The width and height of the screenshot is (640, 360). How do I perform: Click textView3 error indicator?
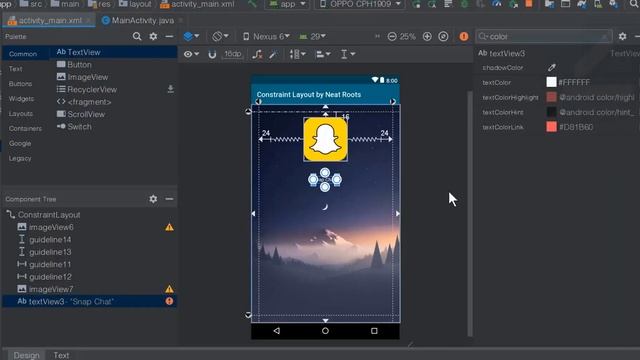click(169, 301)
